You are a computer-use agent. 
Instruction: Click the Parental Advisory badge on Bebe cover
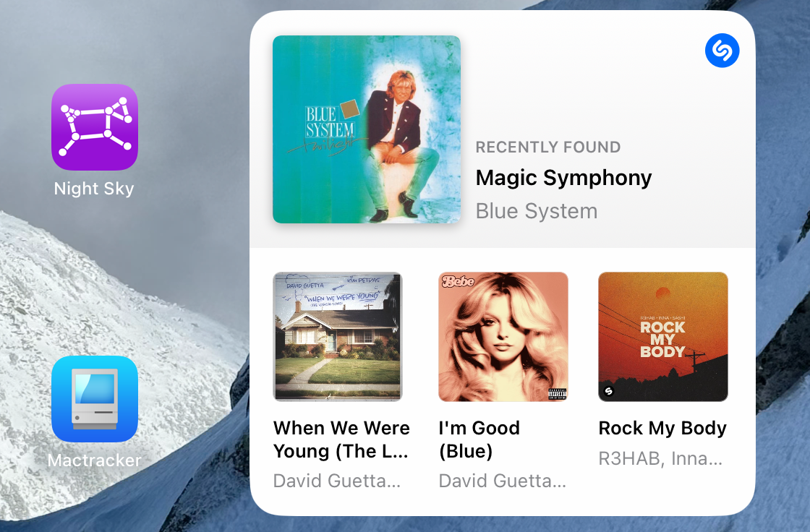pyautogui.click(x=558, y=394)
